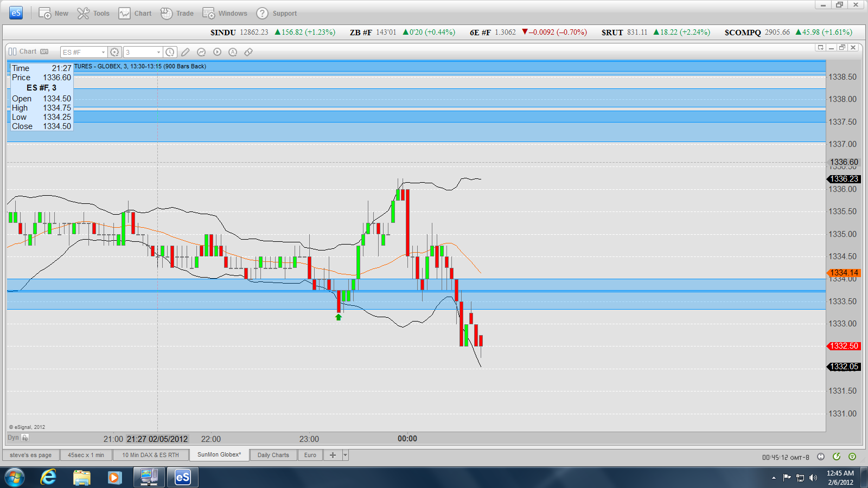Switch to 45sec x 1 min tab

coord(86,455)
